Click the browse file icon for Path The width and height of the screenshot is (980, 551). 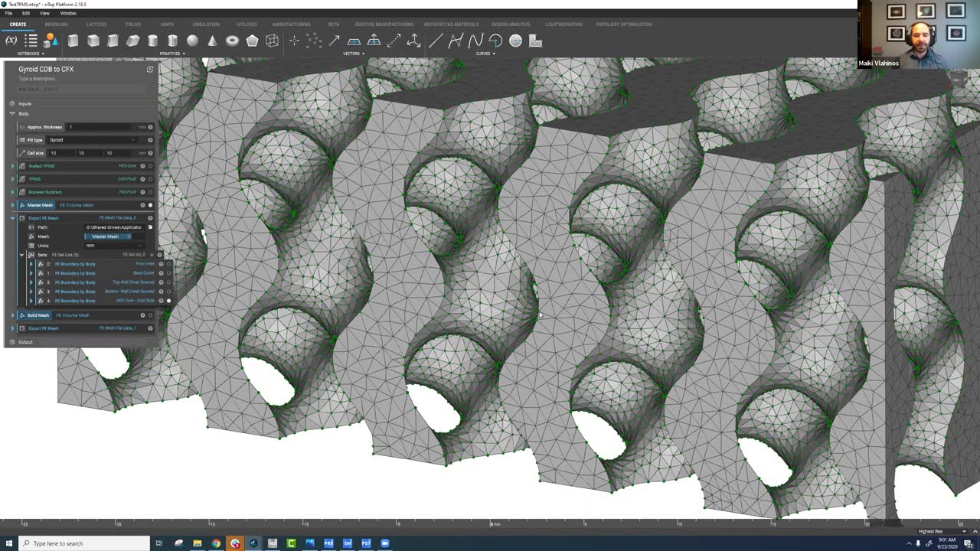[150, 227]
